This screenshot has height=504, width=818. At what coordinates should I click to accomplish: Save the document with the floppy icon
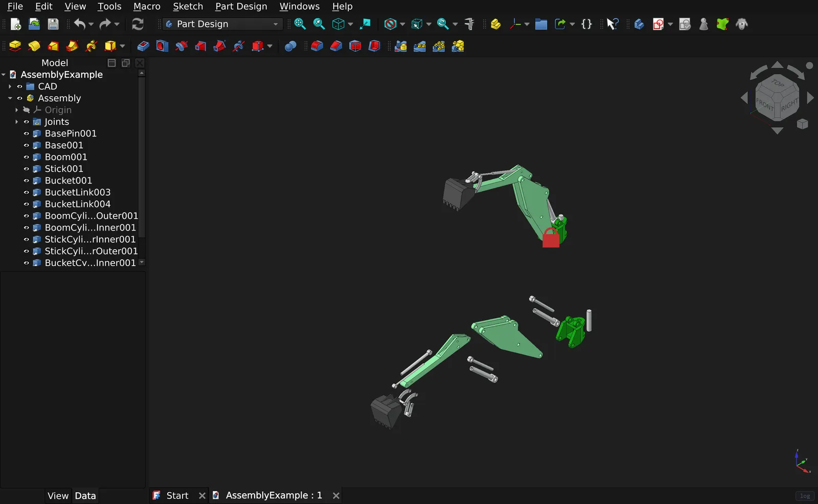(x=53, y=24)
